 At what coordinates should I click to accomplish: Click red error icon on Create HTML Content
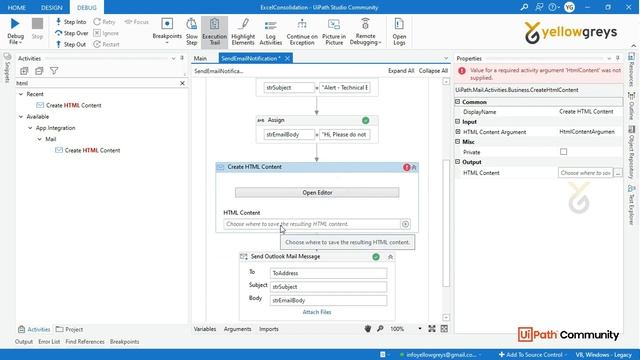tap(407, 167)
